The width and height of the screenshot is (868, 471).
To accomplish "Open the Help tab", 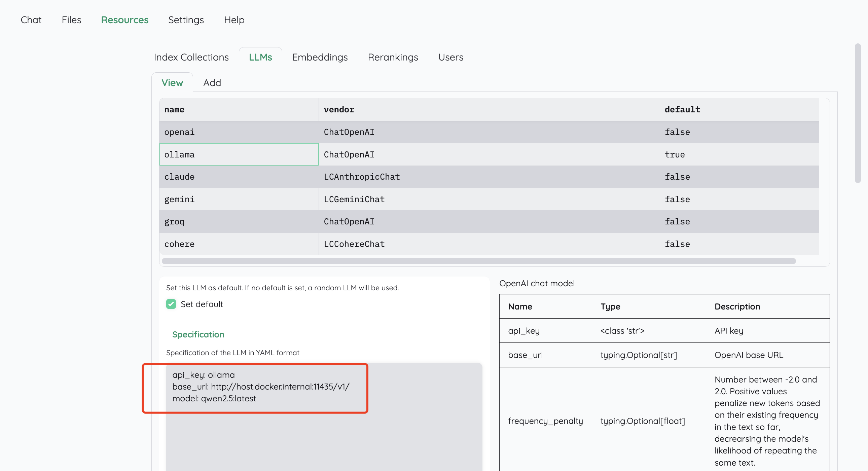I will [234, 20].
